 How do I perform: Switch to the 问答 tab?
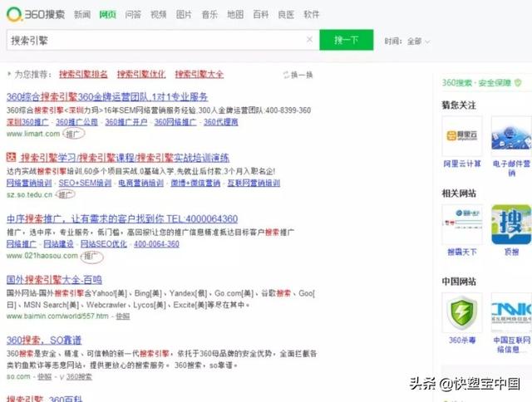coord(133,15)
